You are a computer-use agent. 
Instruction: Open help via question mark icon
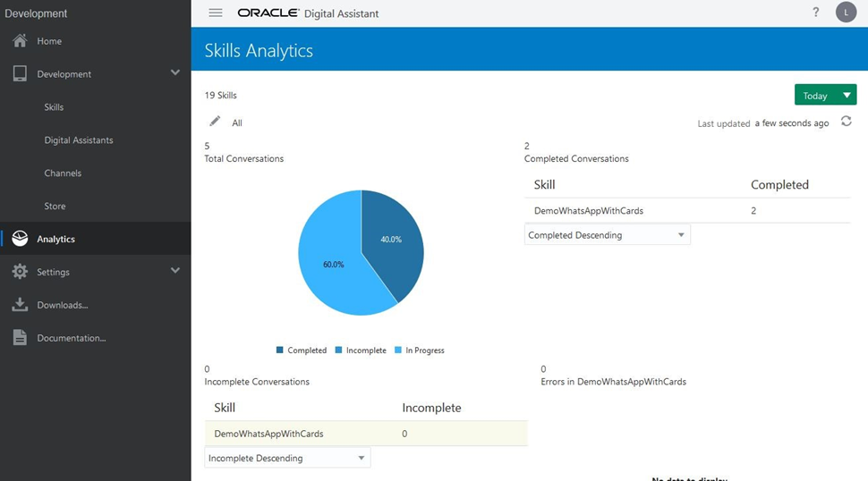(x=815, y=13)
